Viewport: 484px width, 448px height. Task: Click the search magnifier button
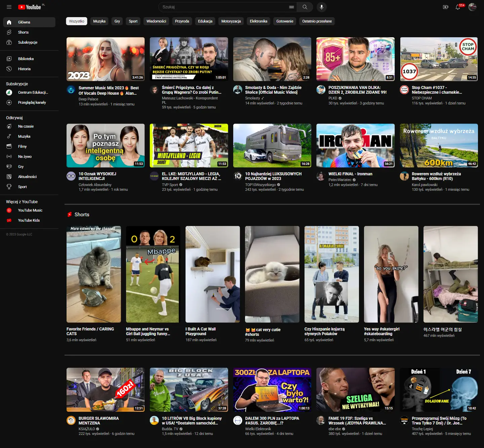tap(305, 7)
